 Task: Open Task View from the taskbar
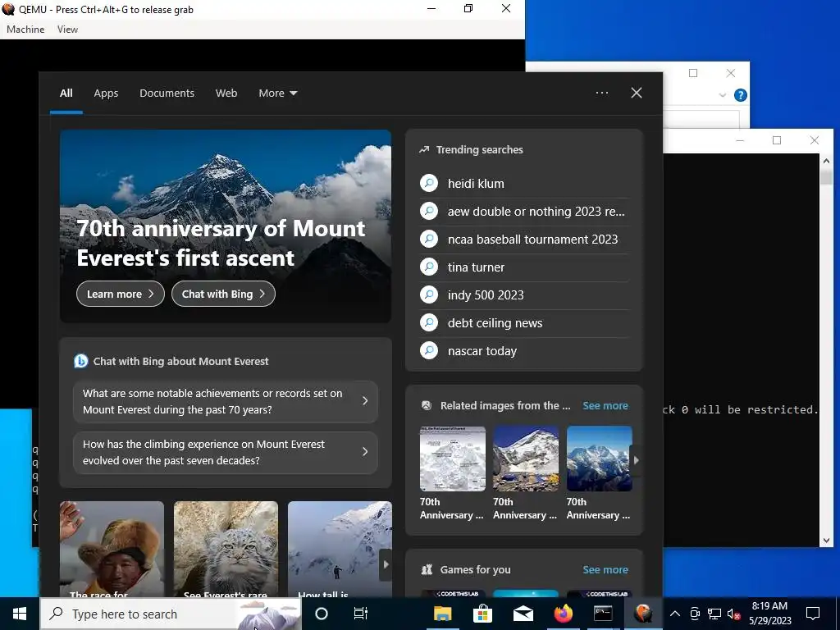pyautogui.click(x=361, y=614)
